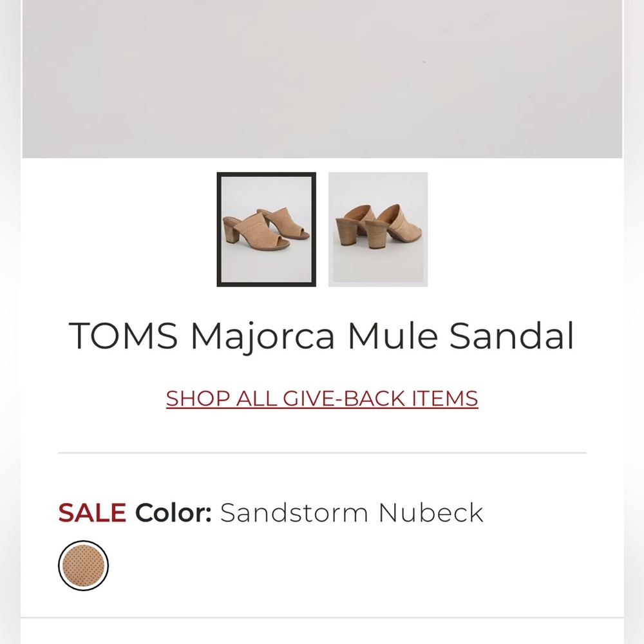
Task: Click the sale color row
Action: 270,513
